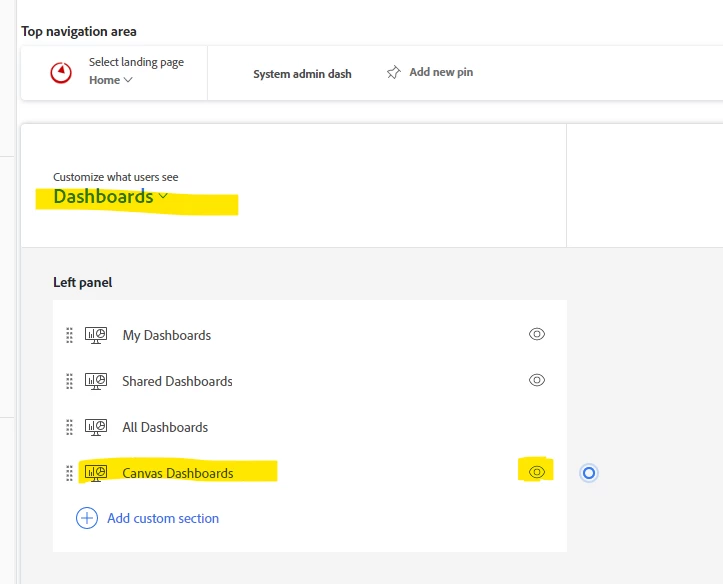This screenshot has height=584, width=723.
Task: Toggle visibility of Canvas Dashboards
Action: pyautogui.click(x=537, y=472)
